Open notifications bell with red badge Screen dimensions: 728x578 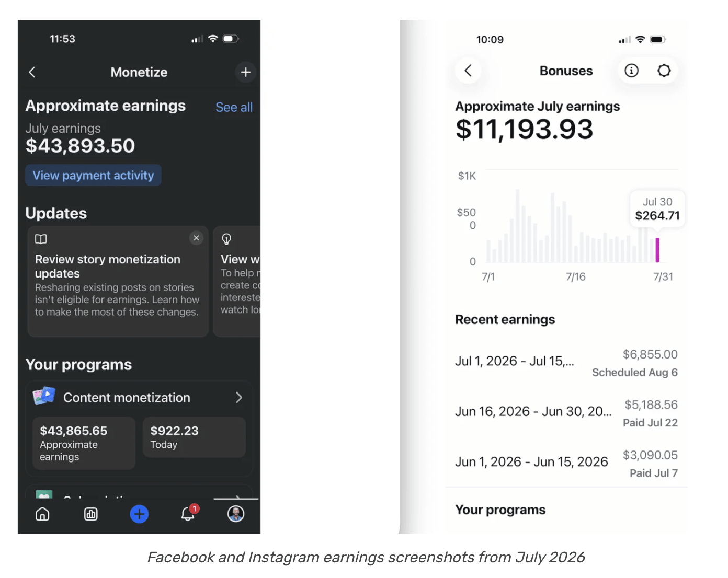(189, 513)
